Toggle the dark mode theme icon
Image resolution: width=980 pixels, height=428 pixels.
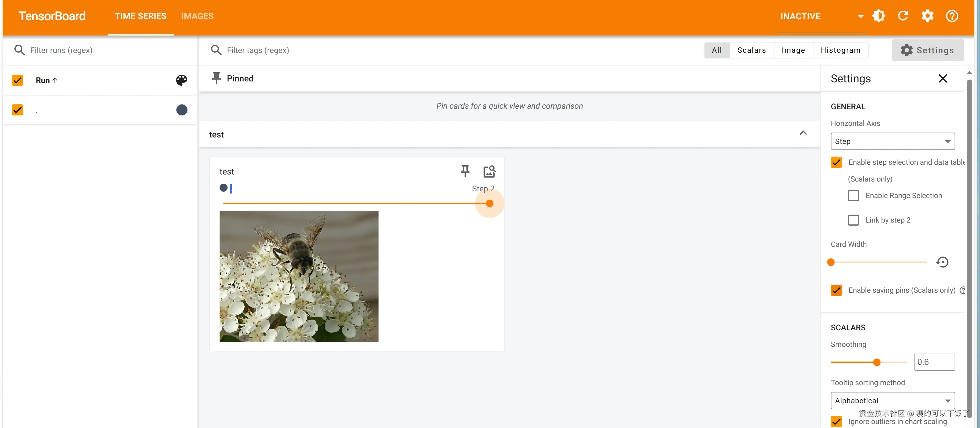[x=878, y=16]
